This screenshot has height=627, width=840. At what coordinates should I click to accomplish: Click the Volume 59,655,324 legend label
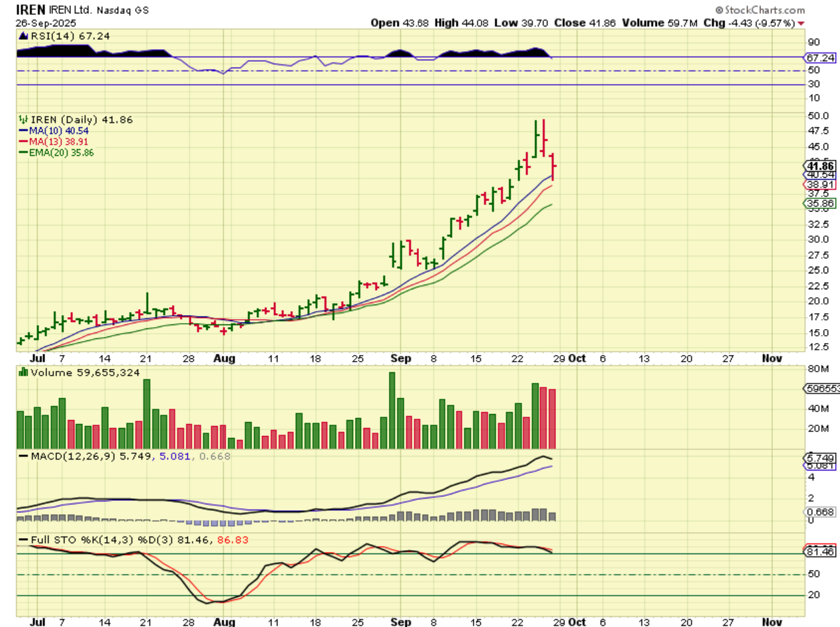85,372
